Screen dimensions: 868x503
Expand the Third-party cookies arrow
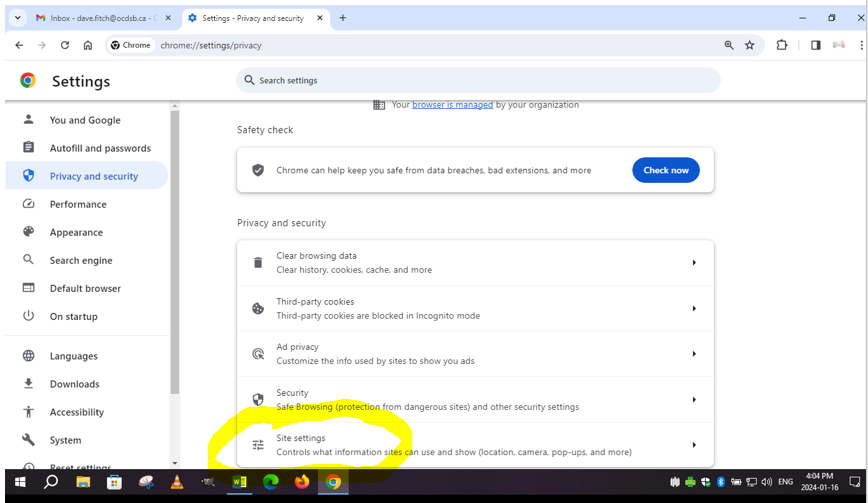click(694, 308)
